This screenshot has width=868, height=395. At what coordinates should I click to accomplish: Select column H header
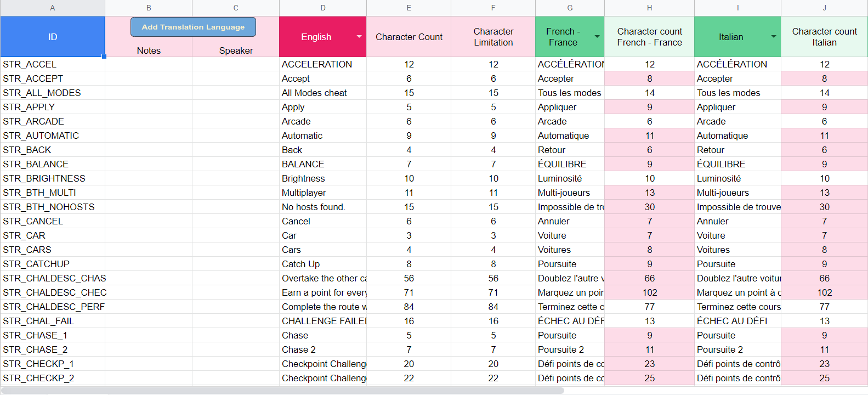649,8
